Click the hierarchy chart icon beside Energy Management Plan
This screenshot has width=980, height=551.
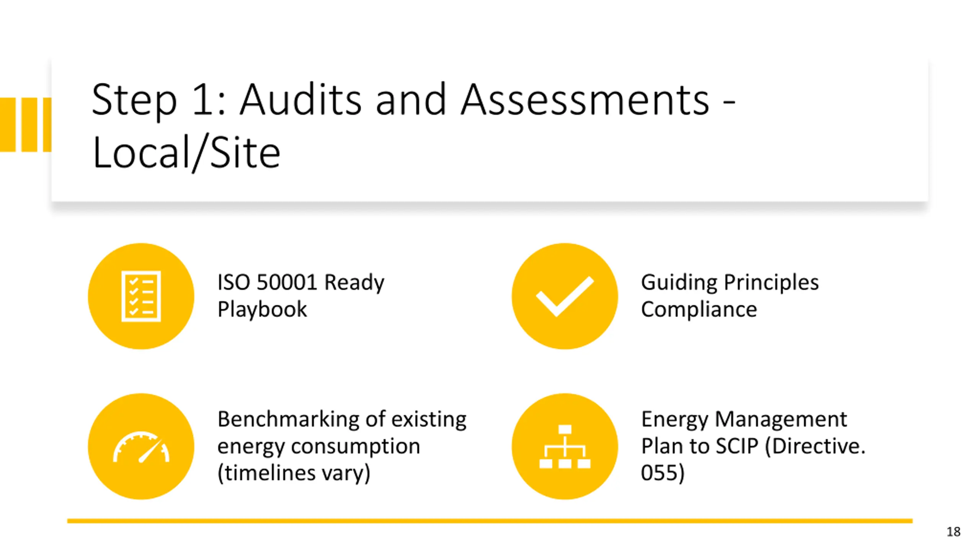[565, 446]
